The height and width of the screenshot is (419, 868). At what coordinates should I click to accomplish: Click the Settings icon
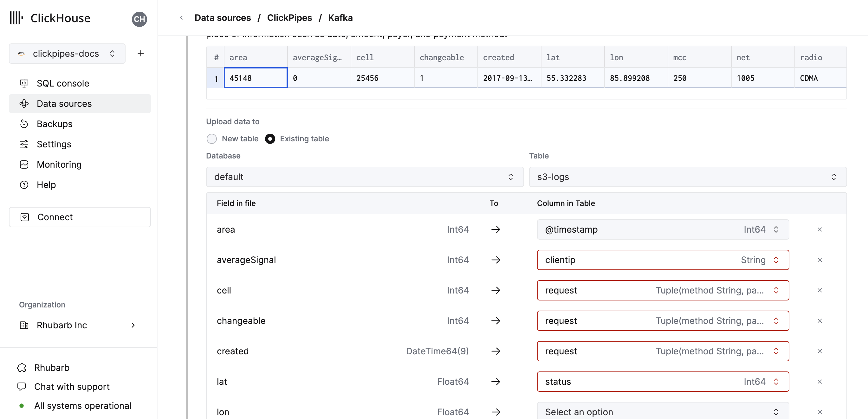click(24, 144)
